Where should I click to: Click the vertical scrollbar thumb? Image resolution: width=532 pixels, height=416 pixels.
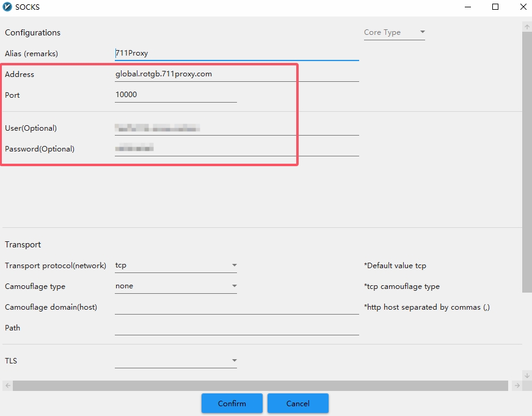coord(527,162)
